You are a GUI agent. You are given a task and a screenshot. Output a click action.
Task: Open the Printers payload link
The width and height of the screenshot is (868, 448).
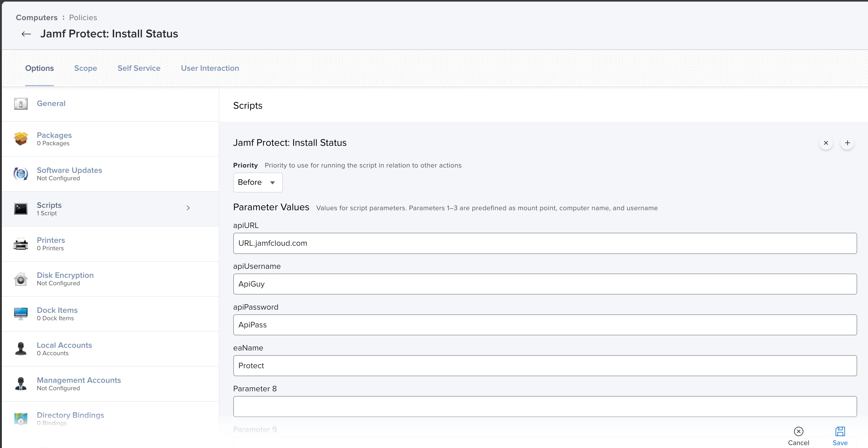(51, 240)
